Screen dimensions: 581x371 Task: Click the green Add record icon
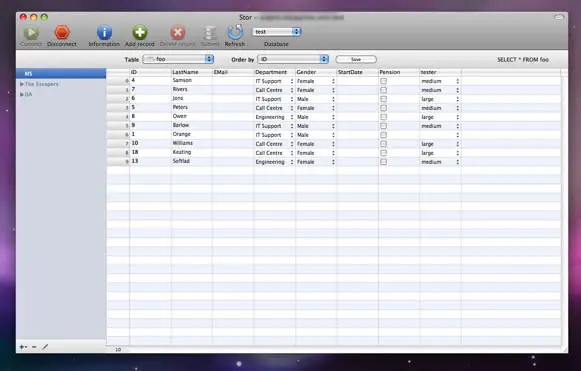[x=140, y=33]
